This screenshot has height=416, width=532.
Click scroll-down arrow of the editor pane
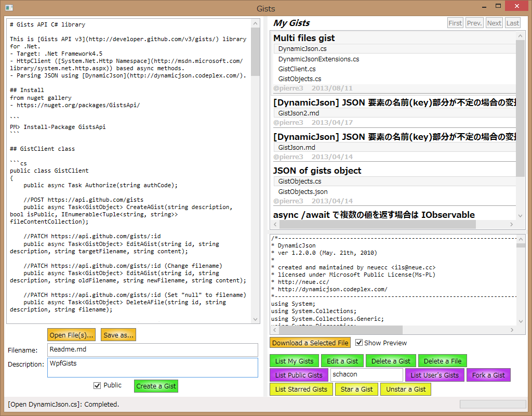pyautogui.click(x=256, y=319)
